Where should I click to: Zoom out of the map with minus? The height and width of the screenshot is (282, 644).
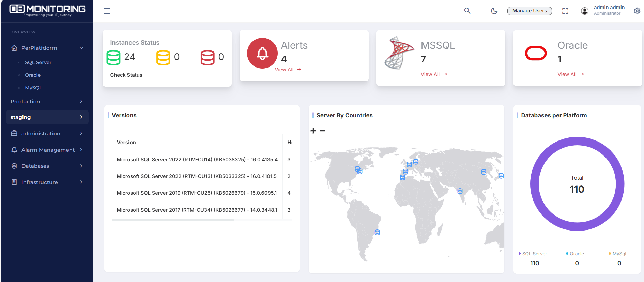[322, 131]
